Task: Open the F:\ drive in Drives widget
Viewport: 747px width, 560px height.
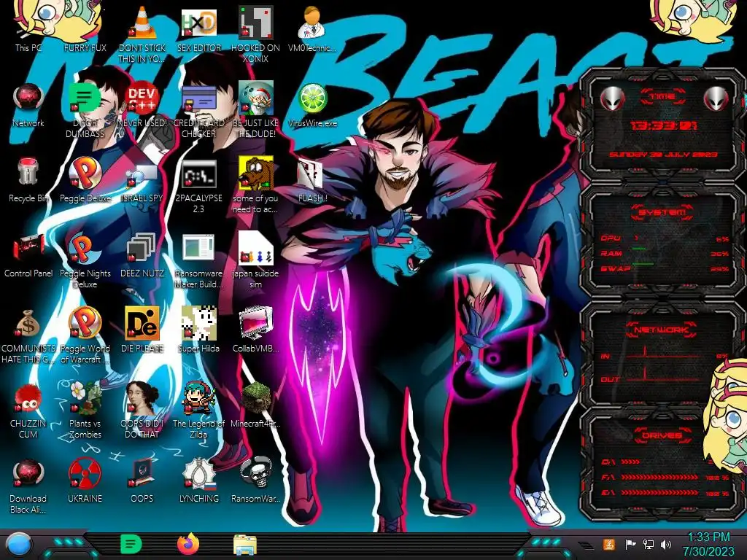Action: (665, 477)
